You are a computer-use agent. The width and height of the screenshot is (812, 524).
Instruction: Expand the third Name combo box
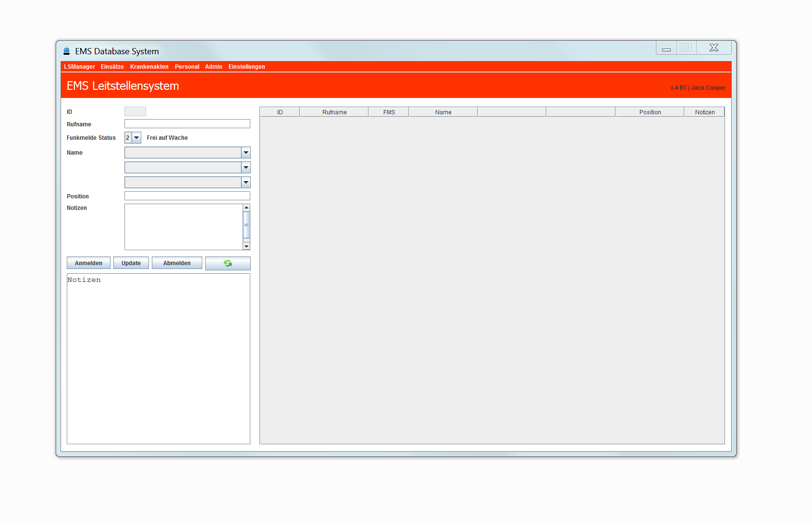pos(246,183)
